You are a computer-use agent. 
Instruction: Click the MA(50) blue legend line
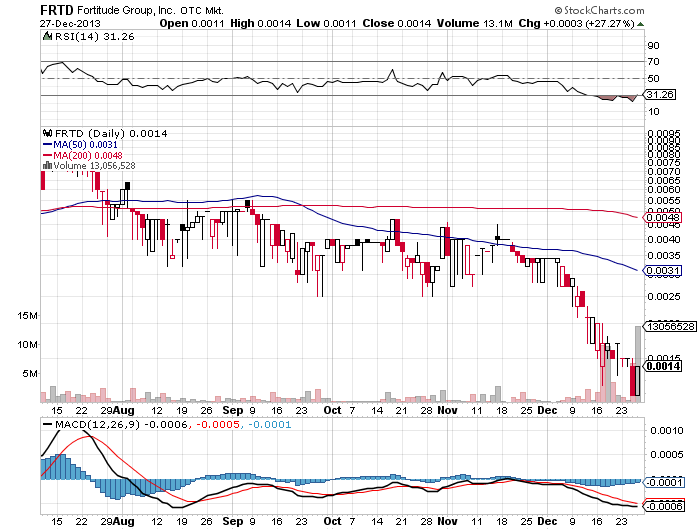[47, 145]
